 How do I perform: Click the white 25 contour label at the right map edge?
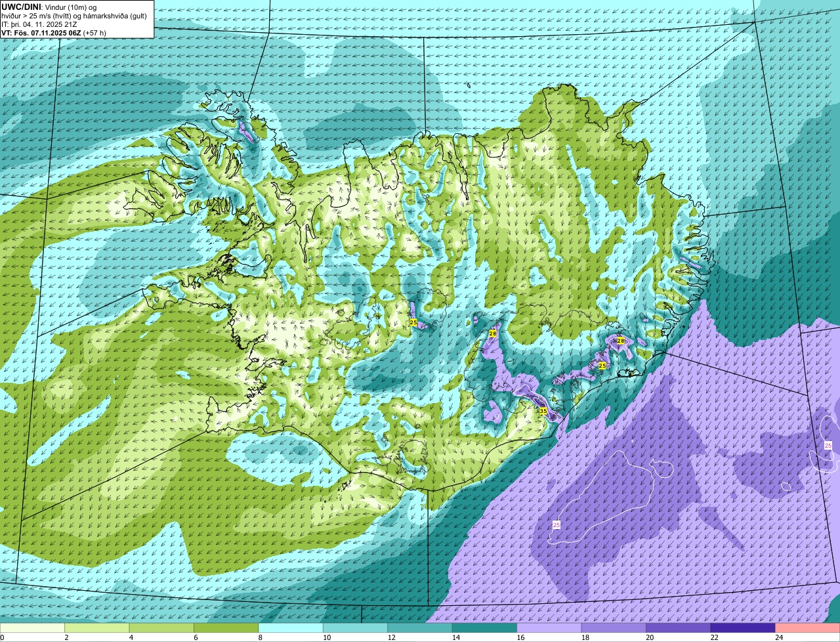828,446
